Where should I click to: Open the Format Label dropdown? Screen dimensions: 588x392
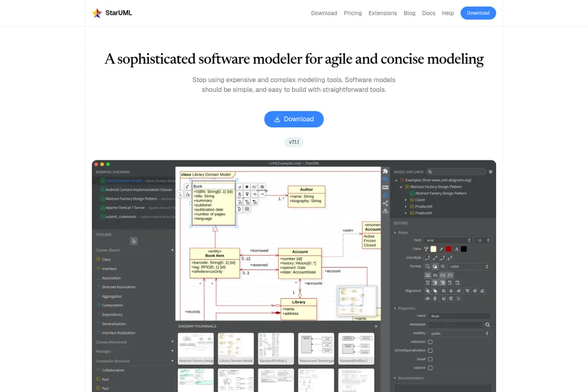pos(469,266)
